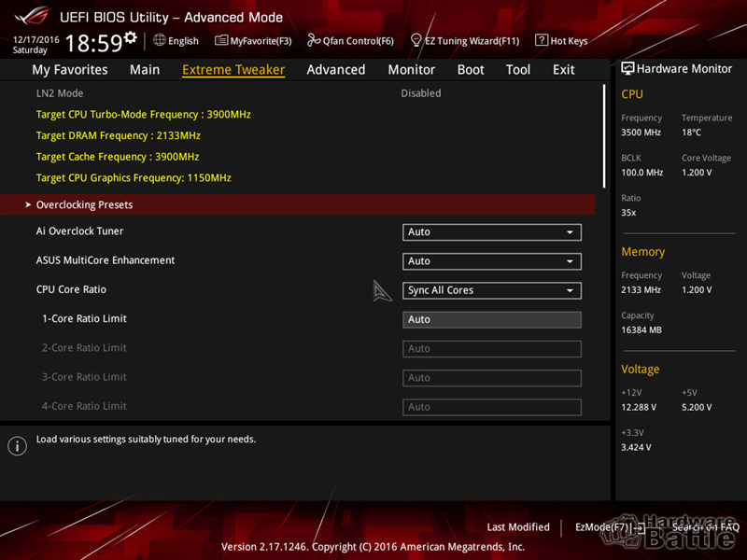
Task: Click the 12/17/2016 date
Action: click(x=35, y=39)
